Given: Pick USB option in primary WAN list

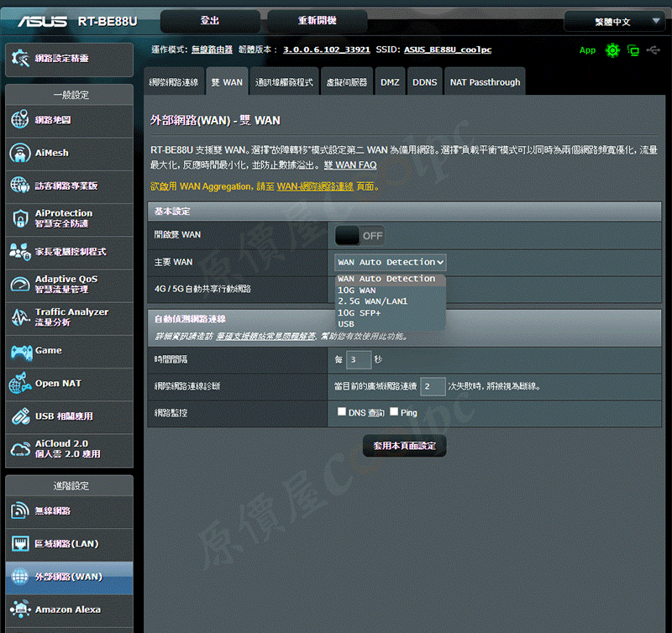Looking at the screenshot, I should [x=390, y=324].
